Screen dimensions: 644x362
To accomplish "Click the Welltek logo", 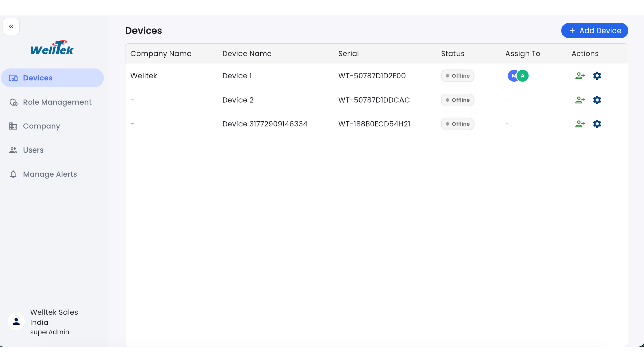I will pos(52,48).
